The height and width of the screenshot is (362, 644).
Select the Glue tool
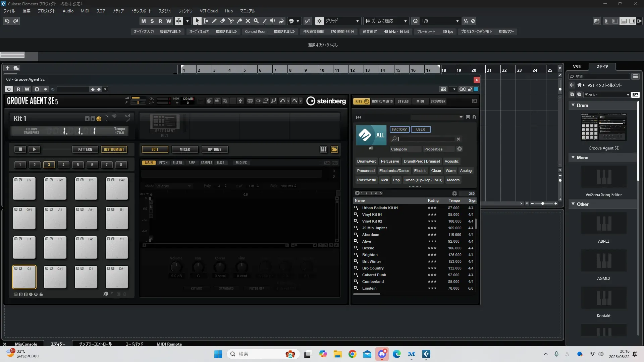239,21
